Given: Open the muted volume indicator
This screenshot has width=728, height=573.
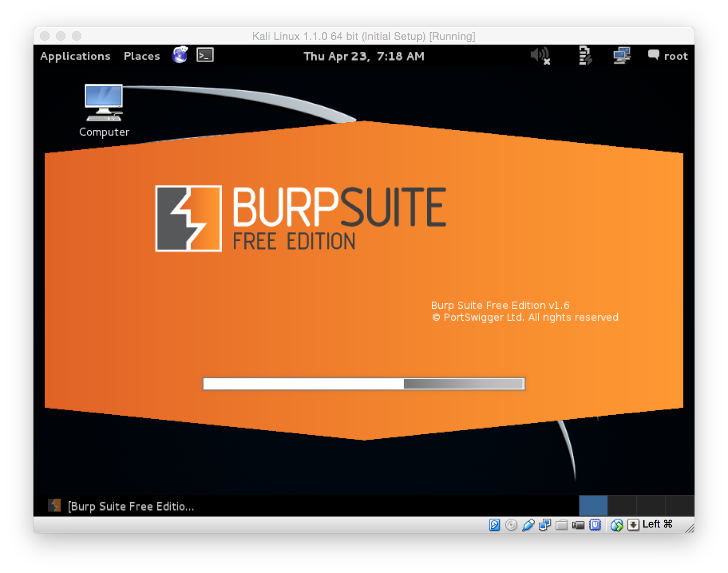Looking at the screenshot, I should pos(541,56).
